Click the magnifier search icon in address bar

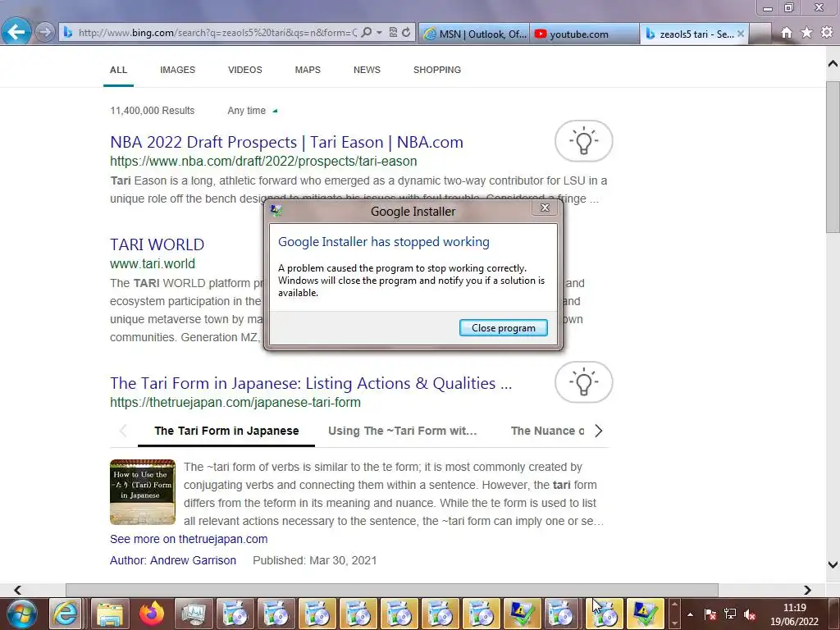pyautogui.click(x=367, y=32)
